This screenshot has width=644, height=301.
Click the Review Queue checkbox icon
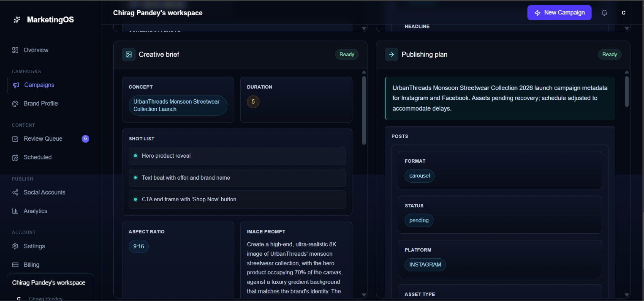pyautogui.click(x=15, y=139)
